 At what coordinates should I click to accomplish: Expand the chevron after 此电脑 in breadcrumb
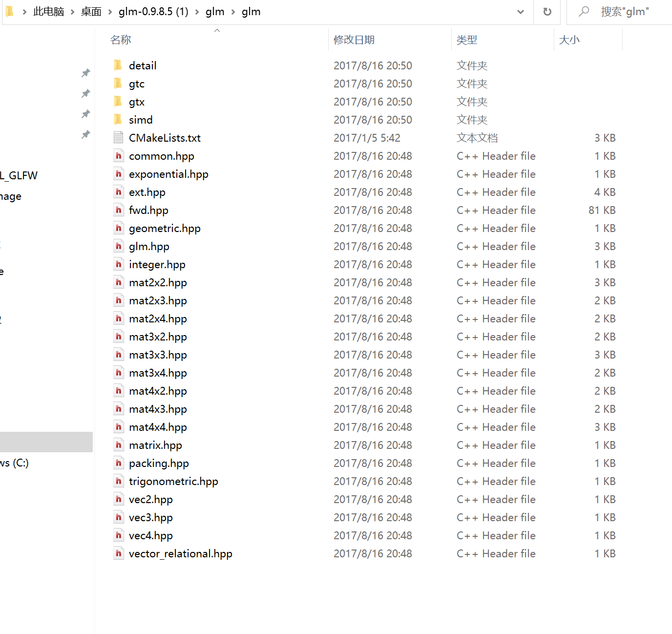click(72, 12)
